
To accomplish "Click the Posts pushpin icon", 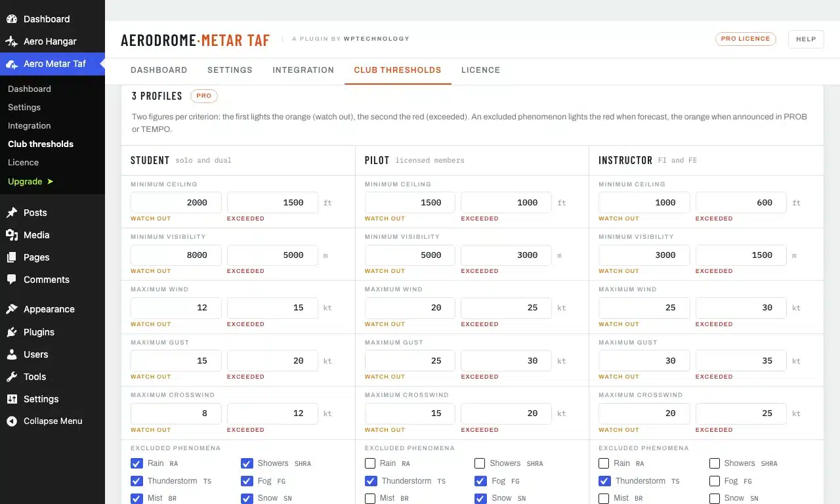I will 12,213.
